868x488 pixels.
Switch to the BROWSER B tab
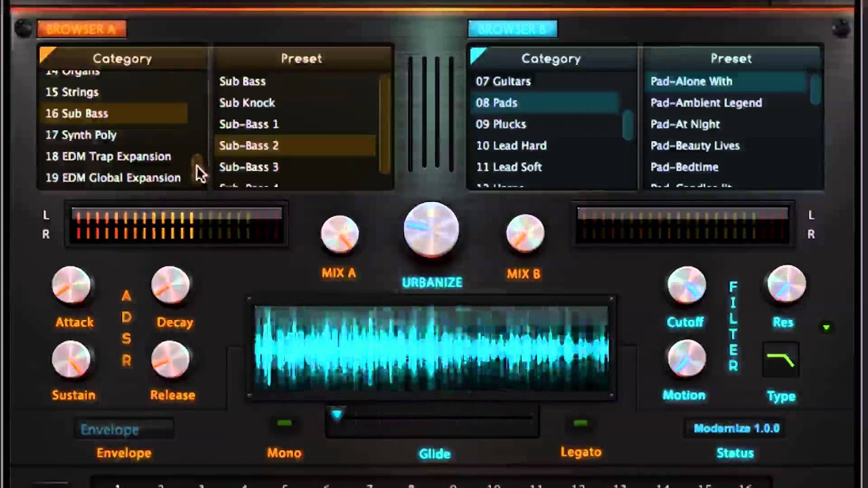click(x=512, y=29)
